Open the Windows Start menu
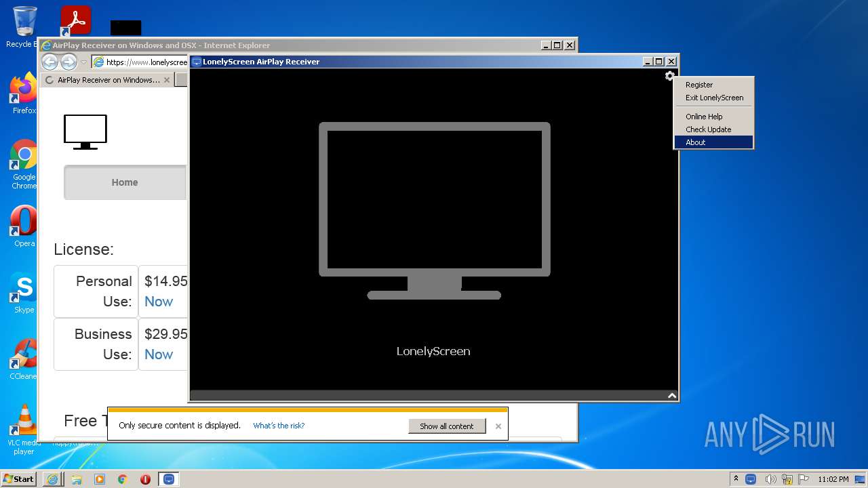868x488 pixels. point(19,479)
